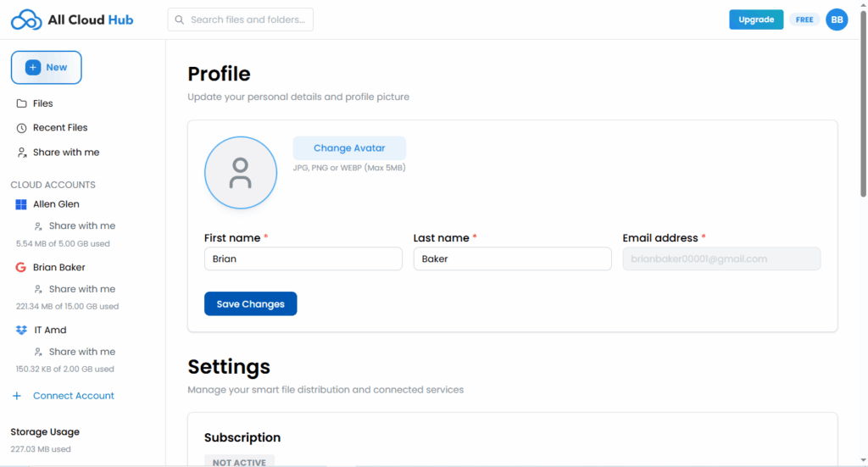Open the Files section
Viewport: 868px width, 467px height.
coord(42,103)
